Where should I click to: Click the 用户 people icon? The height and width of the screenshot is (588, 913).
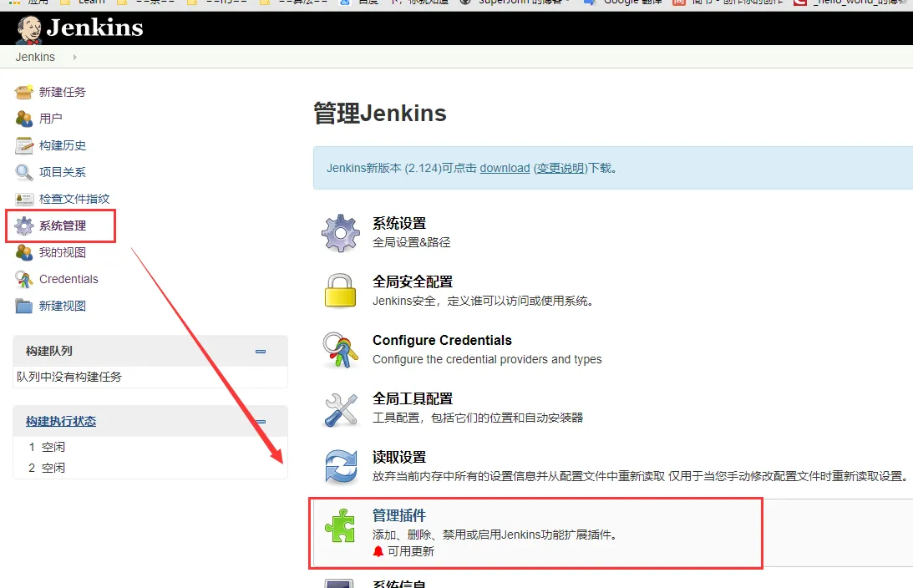(24, 119)
